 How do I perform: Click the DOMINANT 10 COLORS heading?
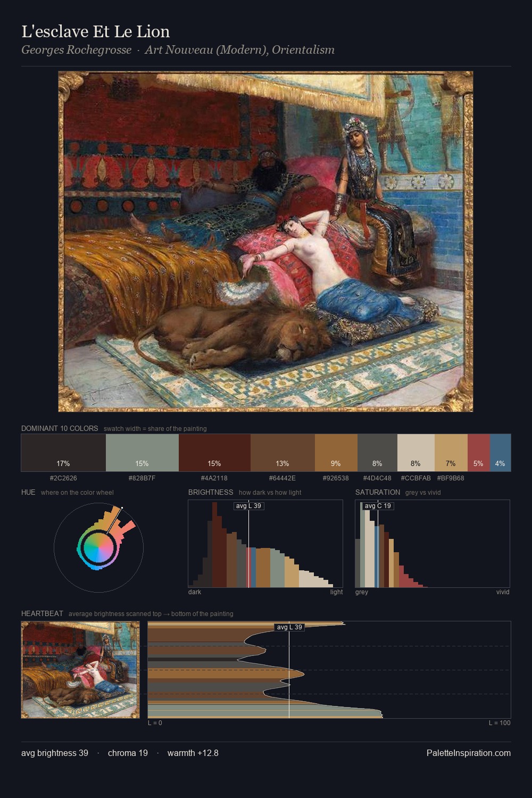pyautogui.click(x=60, y=428)
